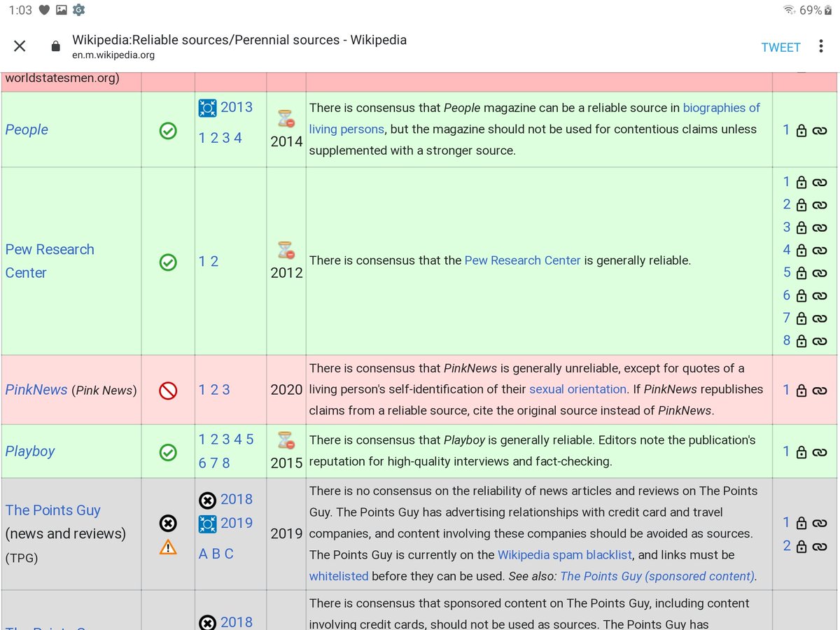Image resolution: width=840 pixels, height=630 pixels.
Task: Tap the TWEET button
Action: click(x=780, y=47)
